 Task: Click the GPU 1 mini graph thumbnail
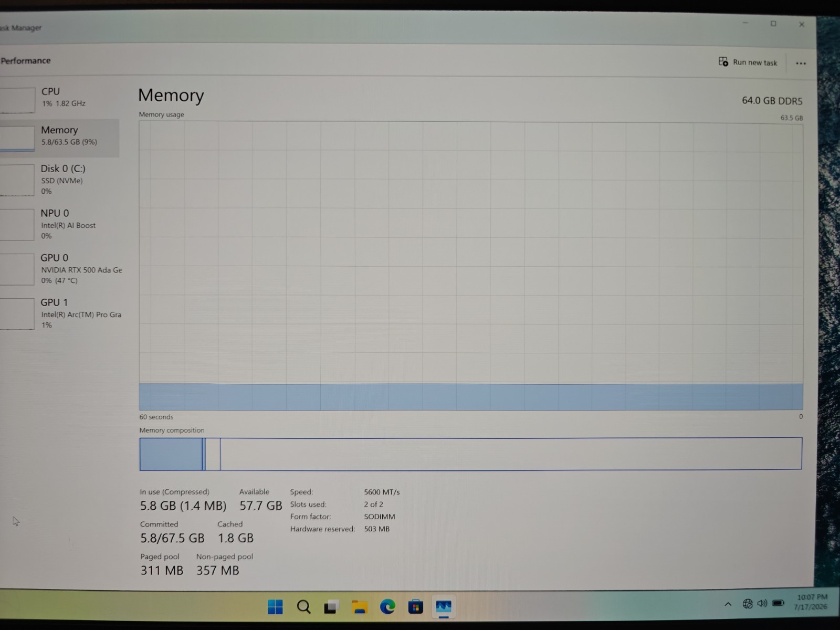click(x=17, y=314)
